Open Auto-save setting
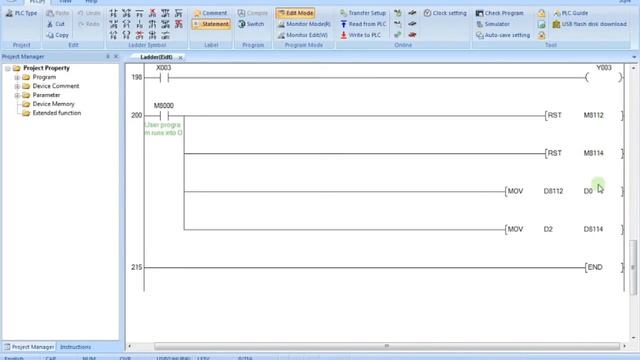The height and width of the screenshot is (360, 640). 503,35
